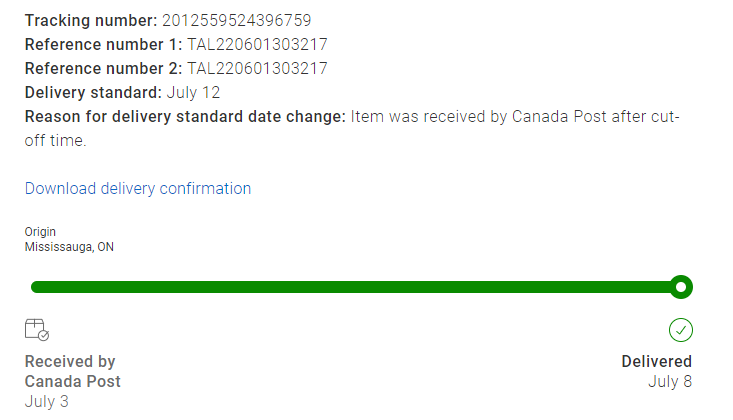Click the Download delivery confirmation link
Image resolution: width=733 pixels, height=420 pixels.
[138, 189]
